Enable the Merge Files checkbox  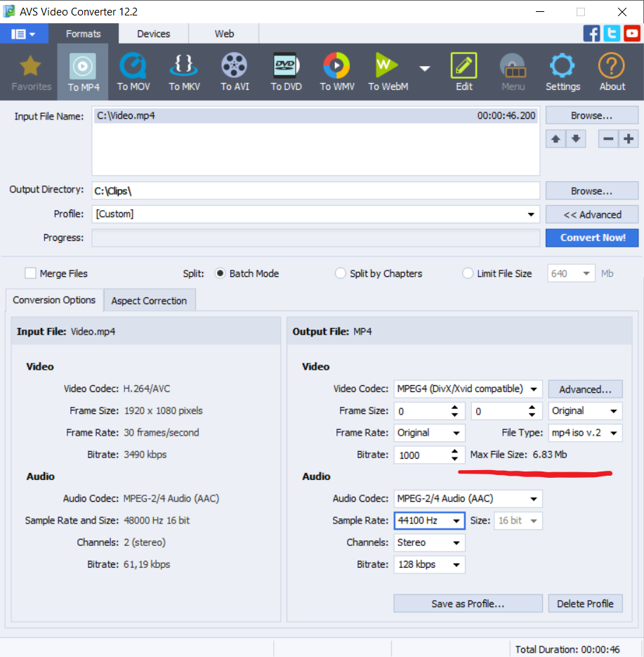30,273
